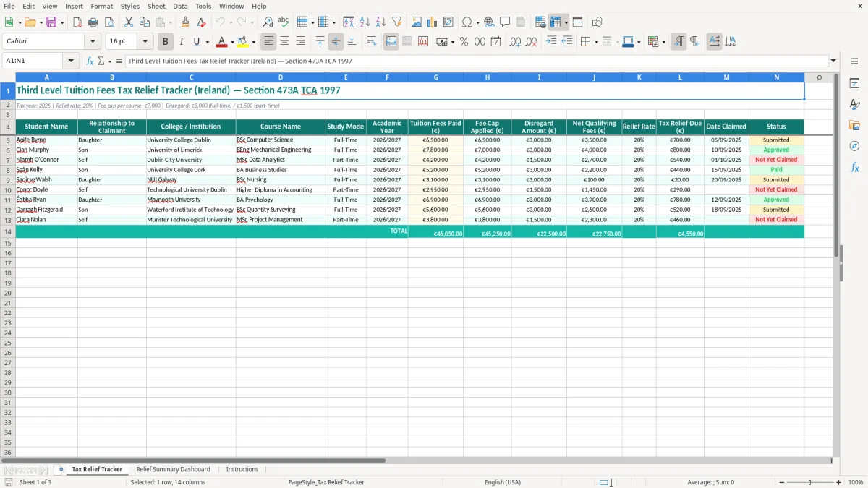This screenshot has height=488, width=868.
Task: Open Find and Replace tool
Action: 268,22
